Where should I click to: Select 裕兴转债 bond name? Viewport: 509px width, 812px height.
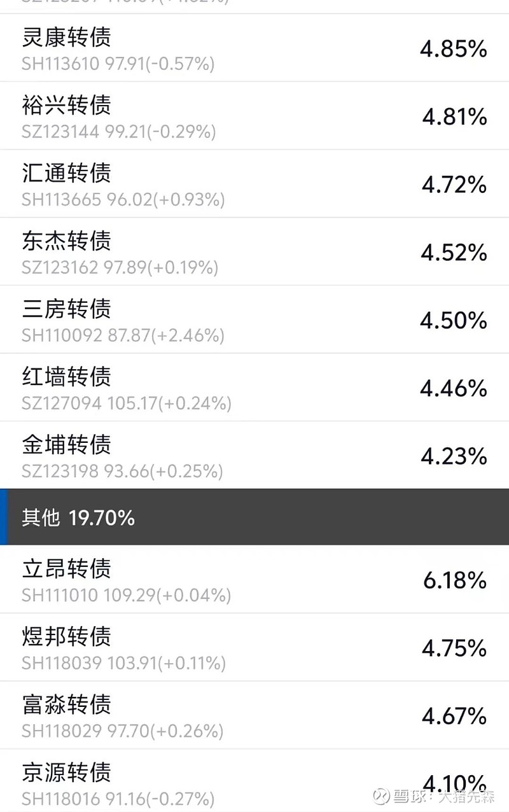(x=66, y=104)
